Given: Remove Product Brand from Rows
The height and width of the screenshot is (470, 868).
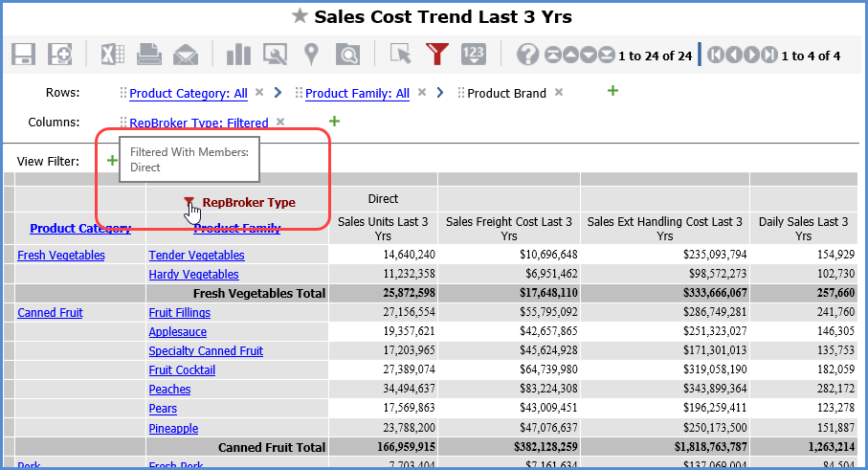Looking at the screenshot, I should point(559,93).
